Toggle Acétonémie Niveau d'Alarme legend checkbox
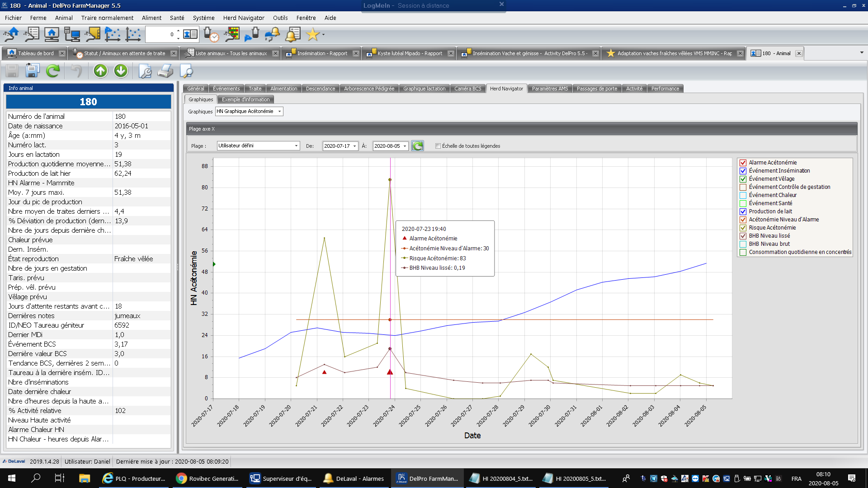Screen dimensions: 868x488 743,220
